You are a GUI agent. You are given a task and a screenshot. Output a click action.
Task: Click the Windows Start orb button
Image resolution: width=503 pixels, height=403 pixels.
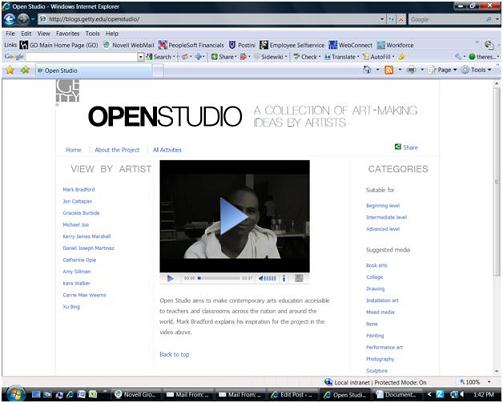[15, 395]
